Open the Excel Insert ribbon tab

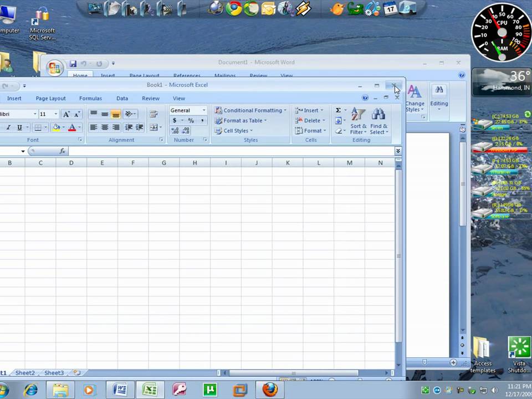click(x=14, y=99)
